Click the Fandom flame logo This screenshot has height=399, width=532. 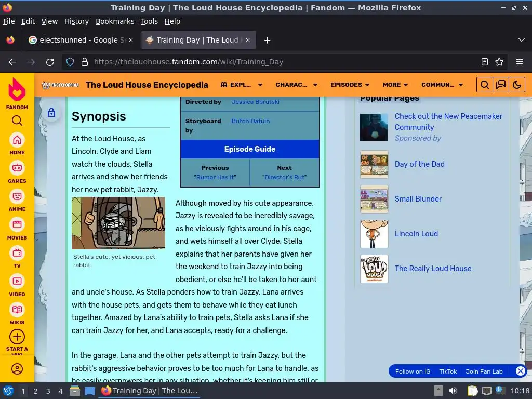click(17, 89)
